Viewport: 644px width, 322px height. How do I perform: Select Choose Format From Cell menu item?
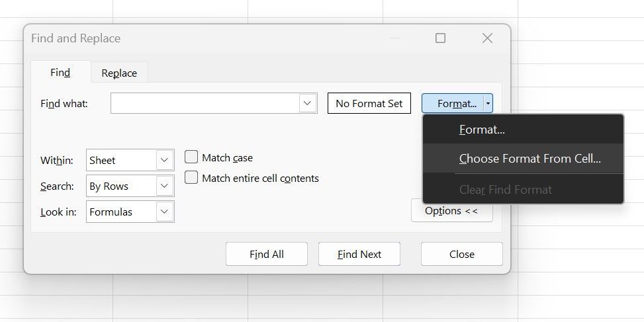click(x=529, y=159)
